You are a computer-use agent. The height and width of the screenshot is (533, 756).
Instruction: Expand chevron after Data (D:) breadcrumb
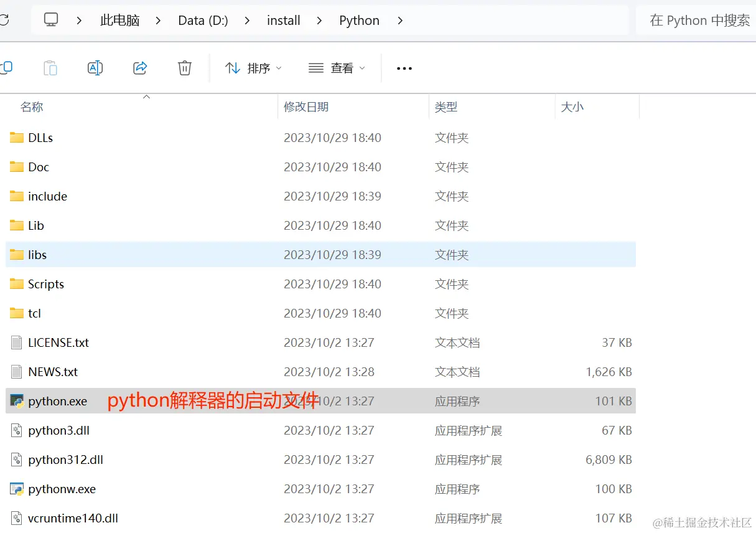[248, 21]
